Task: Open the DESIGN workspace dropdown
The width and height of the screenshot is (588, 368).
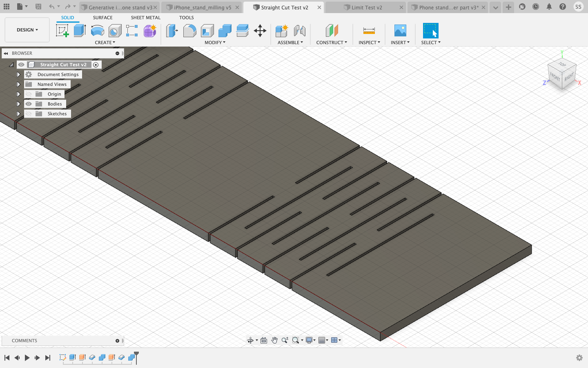Action: click(x=27, y=30)
